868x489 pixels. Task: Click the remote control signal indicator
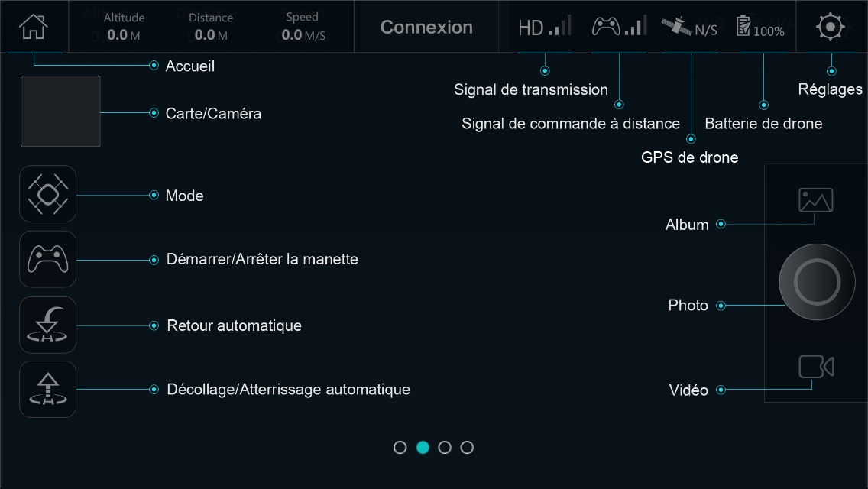coord(619,27)
